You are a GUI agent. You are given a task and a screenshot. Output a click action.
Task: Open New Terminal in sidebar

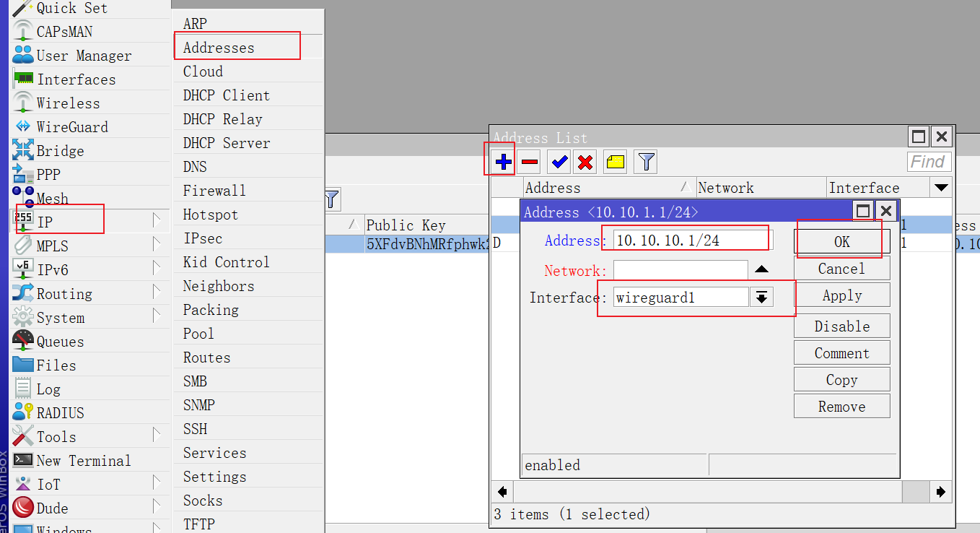coord(83,461)
